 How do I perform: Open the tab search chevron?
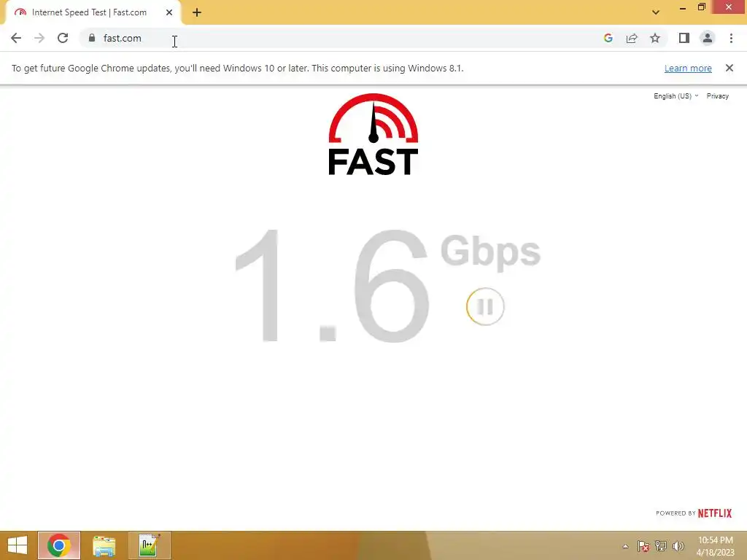tap(656, 12)
